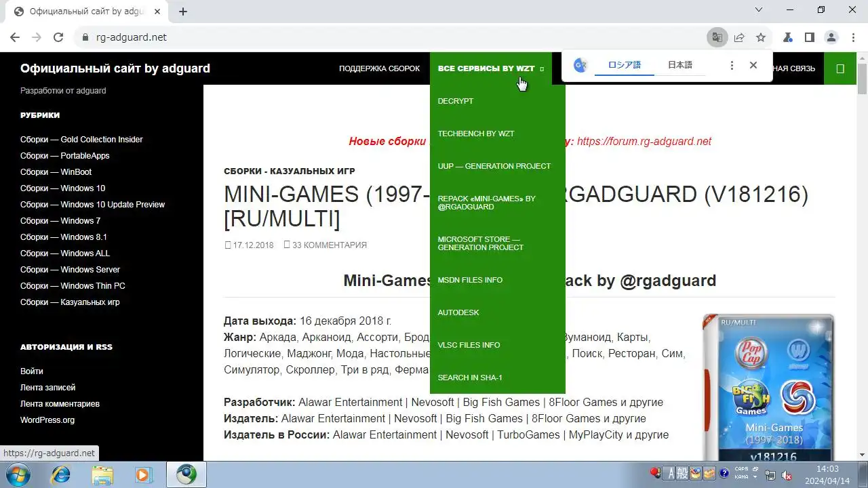This screenshot has width=868, height=488.
Task: Close the translate popup
Action: pos(753,65)
